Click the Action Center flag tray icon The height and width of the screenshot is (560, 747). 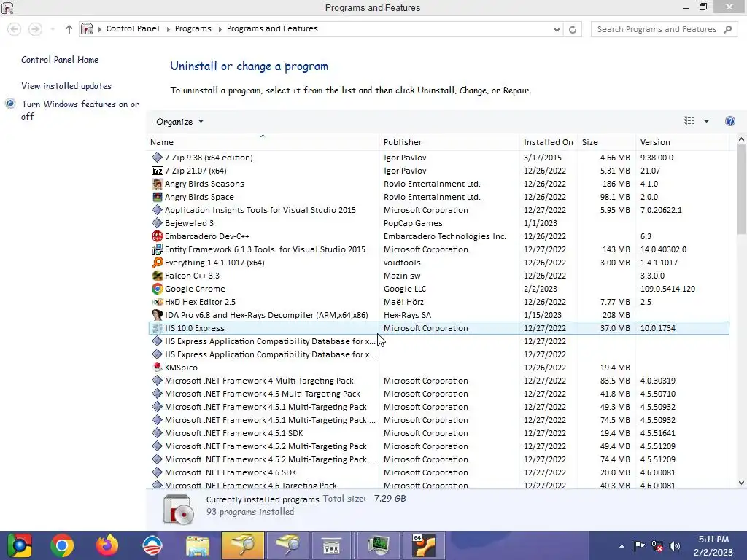click(639, 546)
